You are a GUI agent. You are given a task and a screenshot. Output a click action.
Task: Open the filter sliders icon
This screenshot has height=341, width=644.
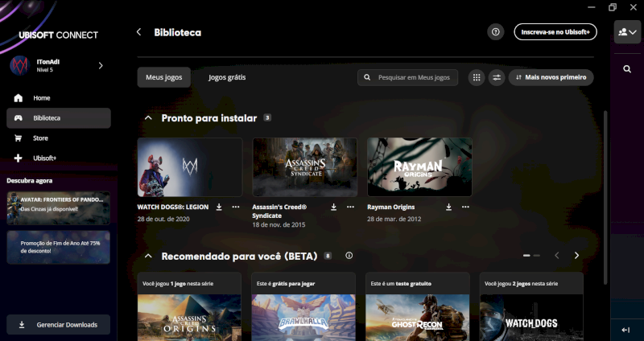tap(497, 77)
